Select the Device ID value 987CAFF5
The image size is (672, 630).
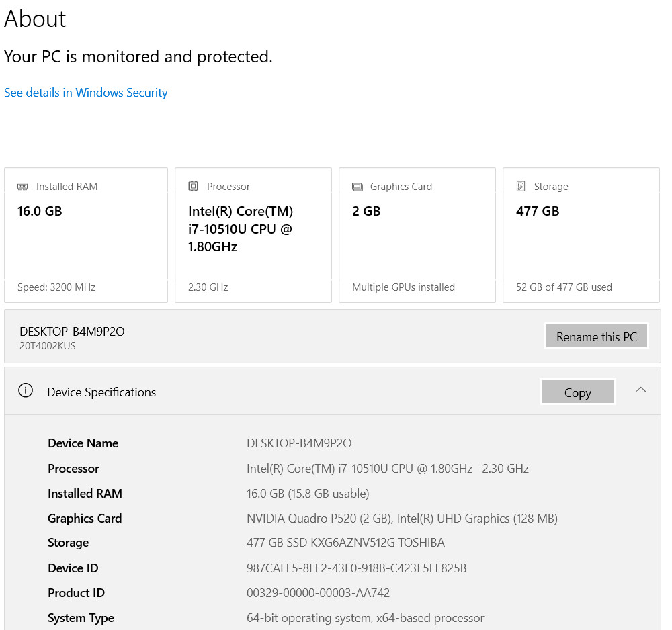pyautogui.click(x=357, y=568)
